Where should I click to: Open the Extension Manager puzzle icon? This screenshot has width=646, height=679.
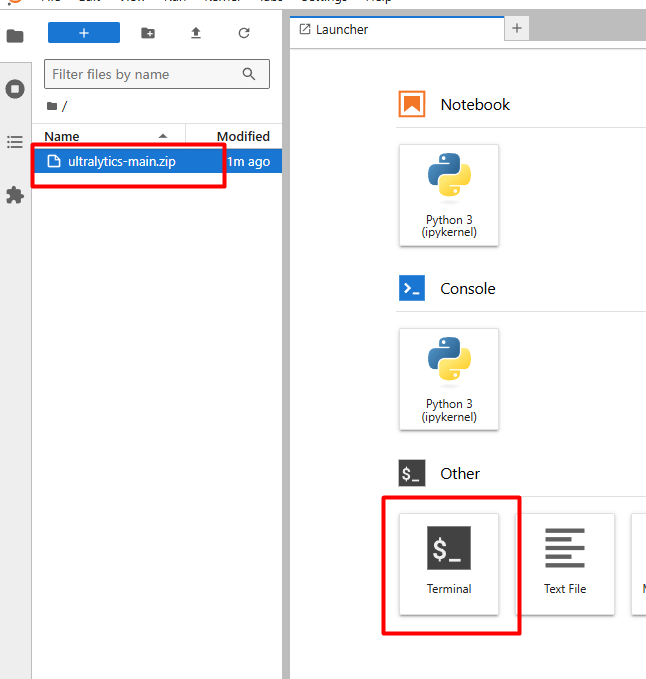(15, 195)
